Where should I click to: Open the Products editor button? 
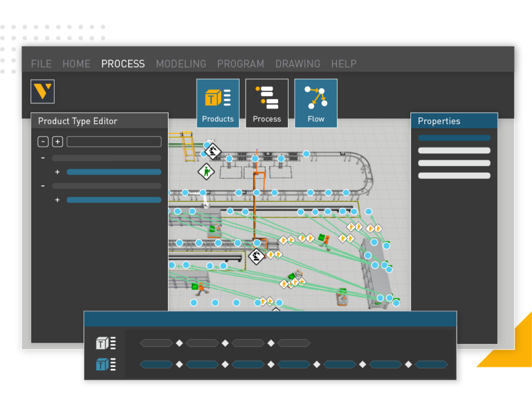pyautogui.click(x=218, y=103)
